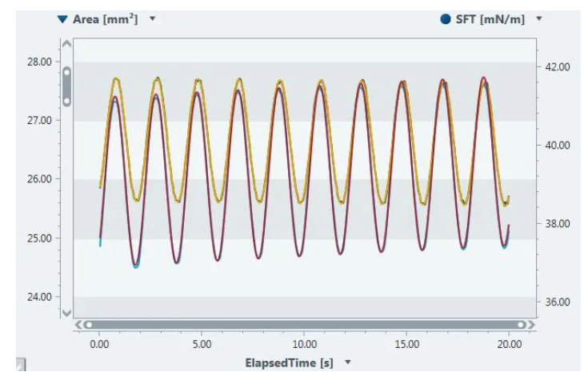Image resolution: width=588 pixels, height=376 pixels.
Task: Click the horizontal scrollbar right double-arrow
Action: click(531, 325)
